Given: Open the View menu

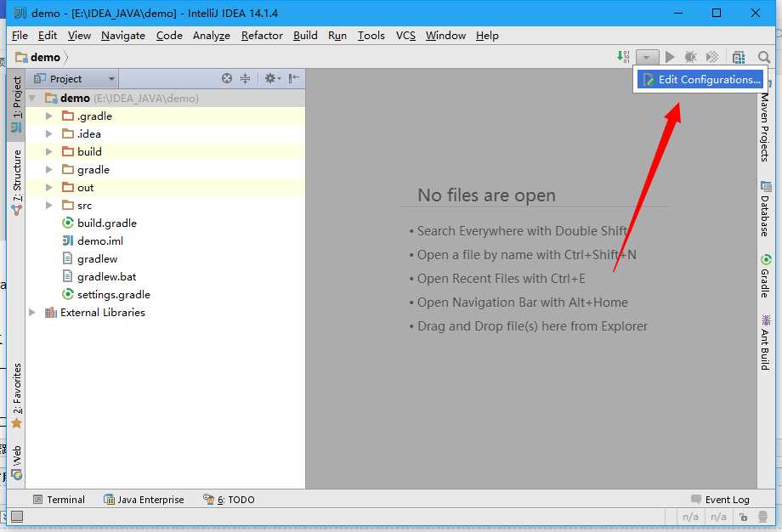Looking at the screenshot, I should point(79,36).
